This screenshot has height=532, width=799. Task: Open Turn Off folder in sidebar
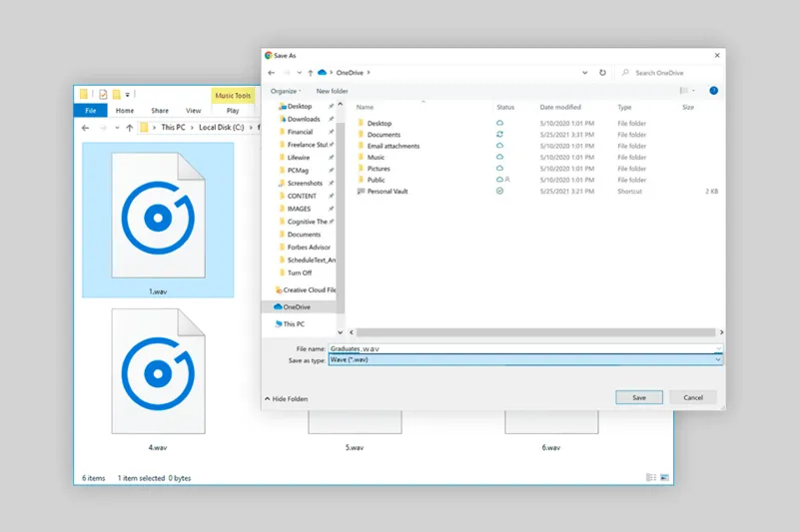[x=299, y=272]
